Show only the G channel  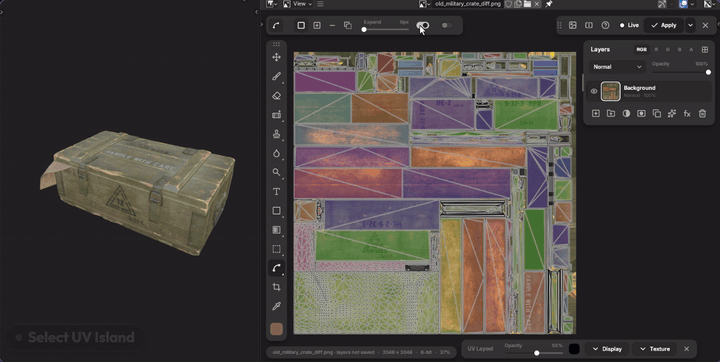(x=668, y=50)
